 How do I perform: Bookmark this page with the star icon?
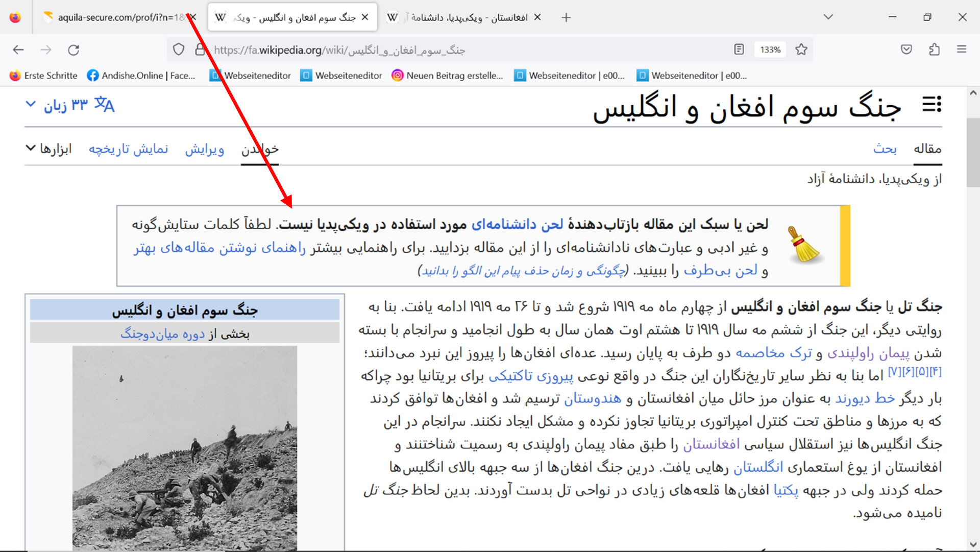[801, 50]
